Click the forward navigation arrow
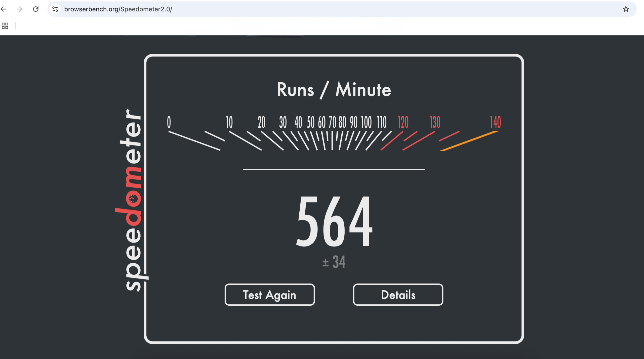Screen dimensions: 644x359 pos(19,9)
